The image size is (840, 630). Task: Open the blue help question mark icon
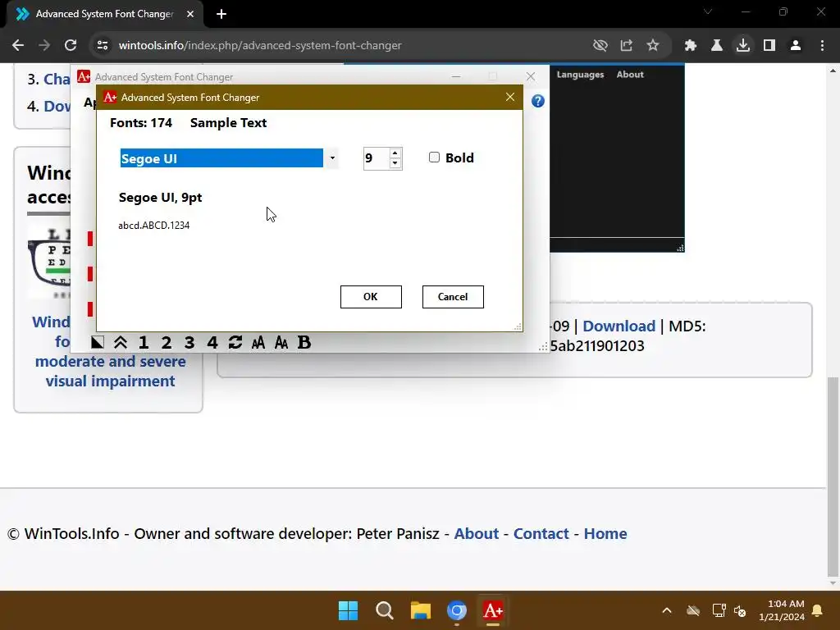coord(538,101)
